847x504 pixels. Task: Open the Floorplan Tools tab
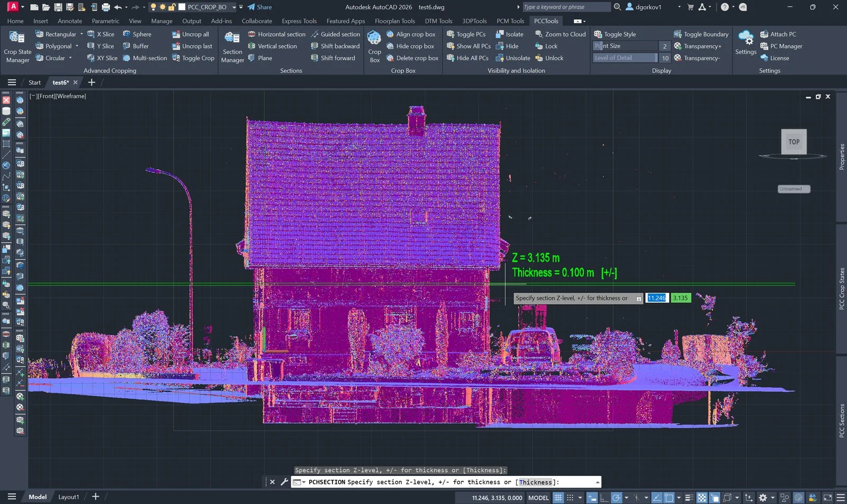click(395, 21)
